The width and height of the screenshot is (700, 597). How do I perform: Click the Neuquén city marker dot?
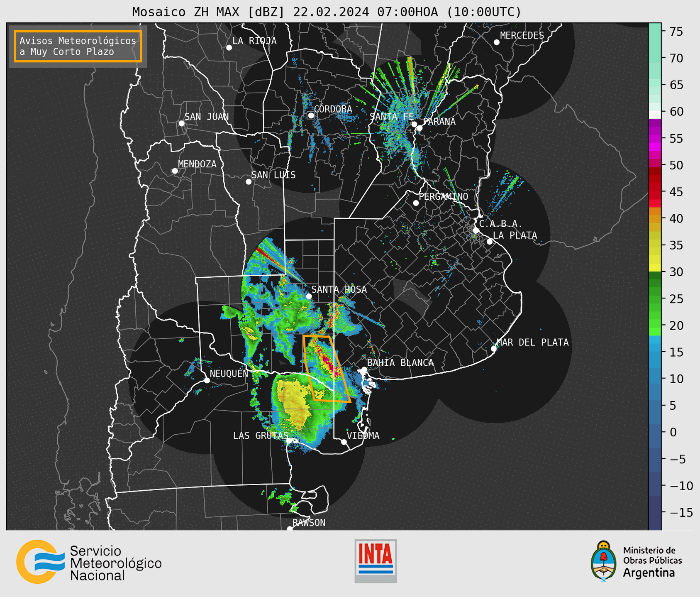click(x=207, y=380)
